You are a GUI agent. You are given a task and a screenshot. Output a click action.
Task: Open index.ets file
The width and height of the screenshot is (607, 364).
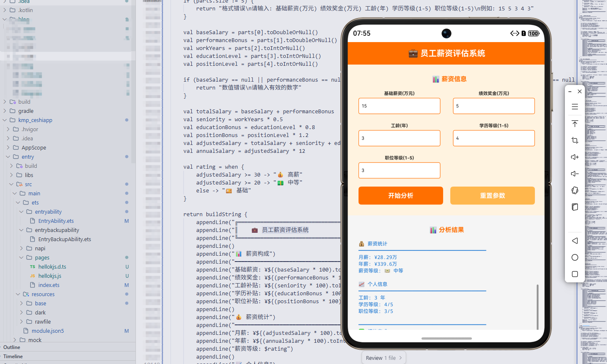click(49, 285)
